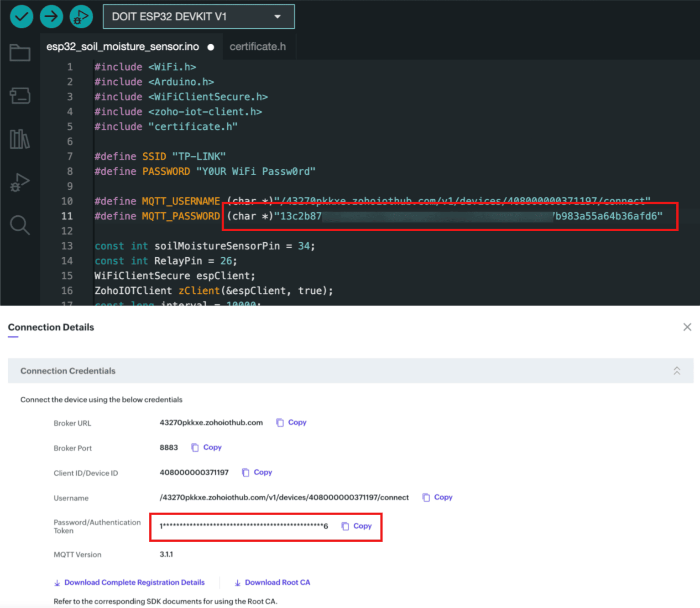The height and width of the screenshot is (608, 700).
Task: Click the Connection Details heading tab
Action: [x=51, y=327]
